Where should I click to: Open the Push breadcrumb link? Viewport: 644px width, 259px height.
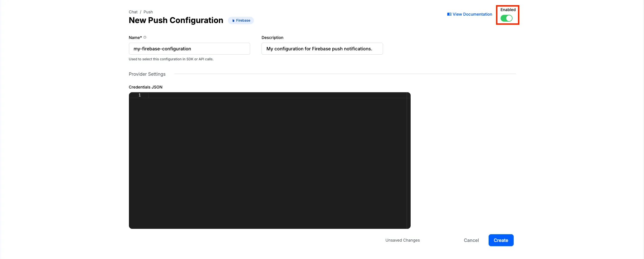148,12
